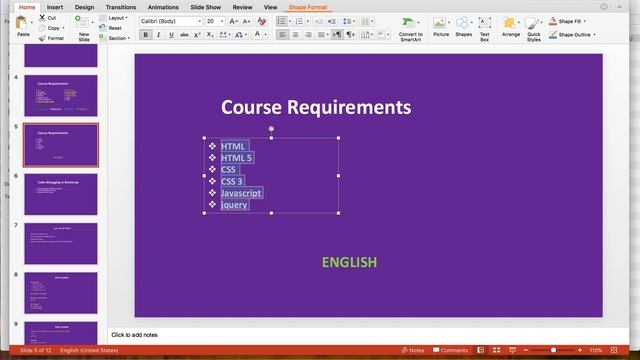The width and height of the screenshot is (640, 360).
Task: Switch to the Slide Sorter view
Action: coord(496,350)
